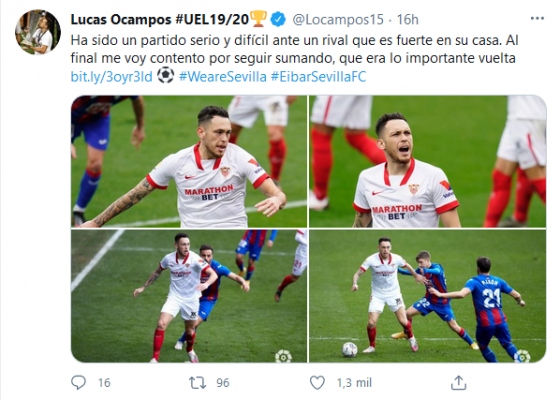Screen dimensions: 560x400
Task: Open bottom-left dribbling photo
Action: [189, 296]
